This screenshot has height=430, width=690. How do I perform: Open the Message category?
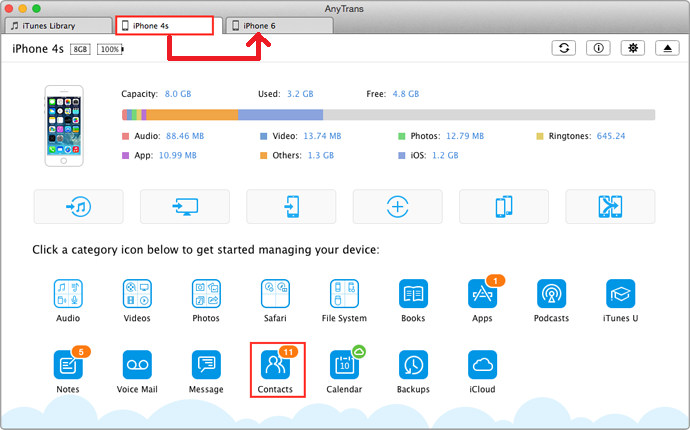click(x=206, y=365)
